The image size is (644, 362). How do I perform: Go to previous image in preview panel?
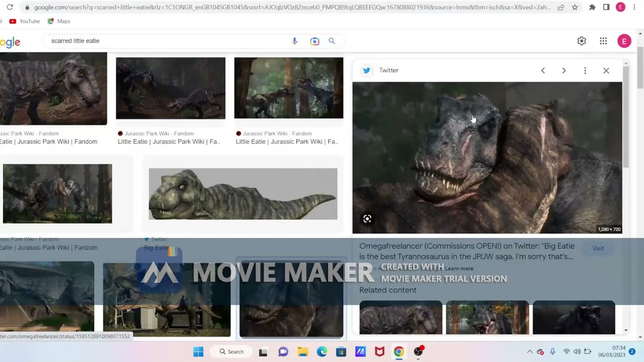[x=543, y=70]
